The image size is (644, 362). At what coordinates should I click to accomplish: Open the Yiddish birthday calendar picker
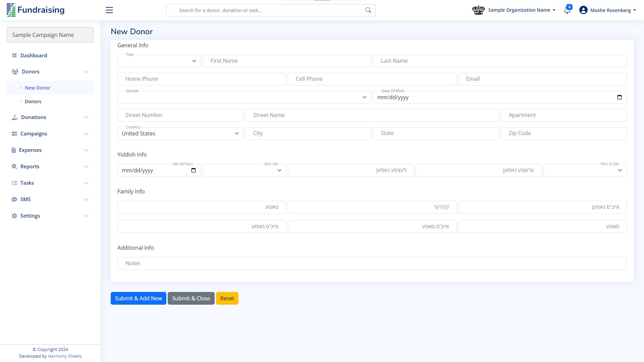point(194,170)
